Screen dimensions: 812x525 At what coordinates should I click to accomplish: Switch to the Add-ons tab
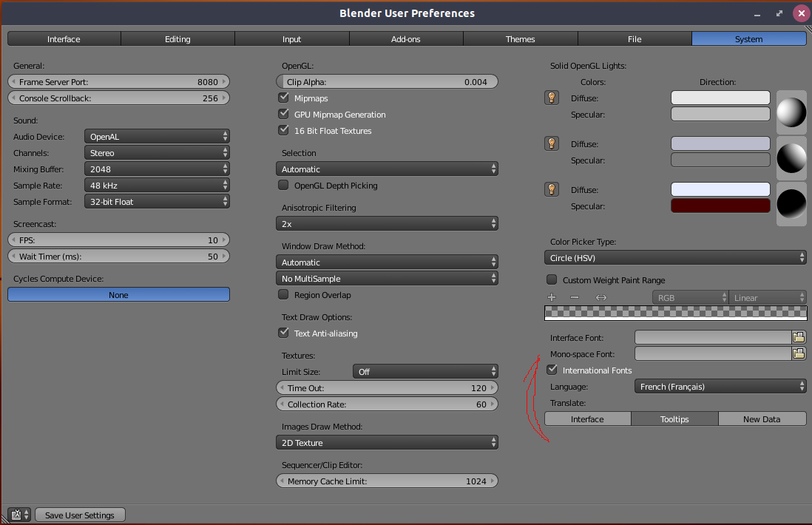[406, 39]
